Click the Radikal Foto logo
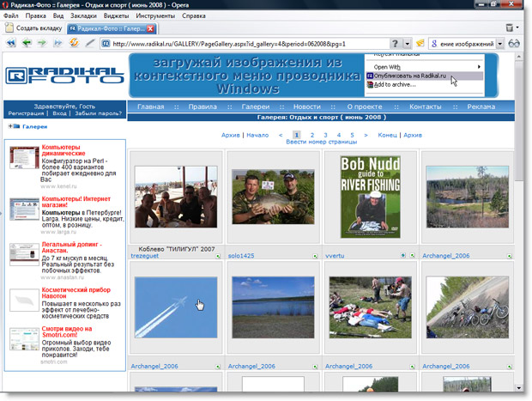 (64, 76)
